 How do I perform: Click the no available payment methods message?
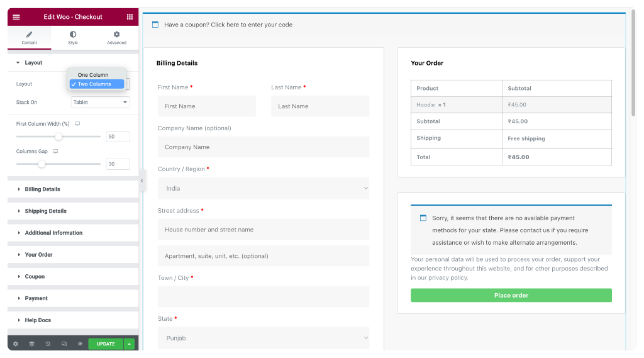tap(510, 230)
